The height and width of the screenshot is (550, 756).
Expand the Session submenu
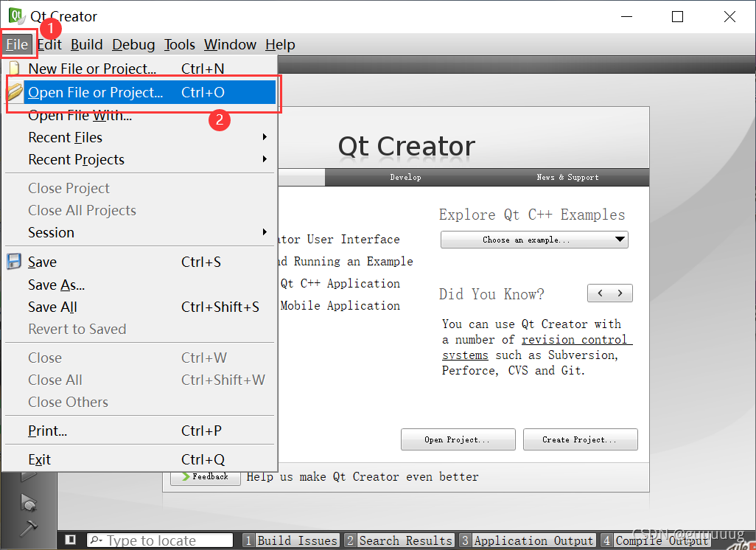pos(140,232)
